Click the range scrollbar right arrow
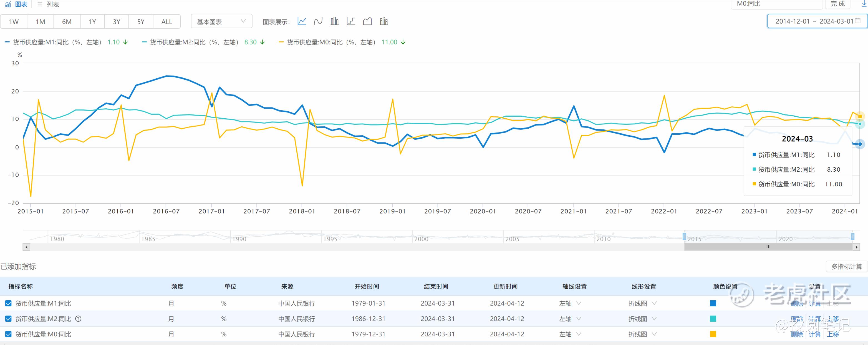 click(856, 247)
